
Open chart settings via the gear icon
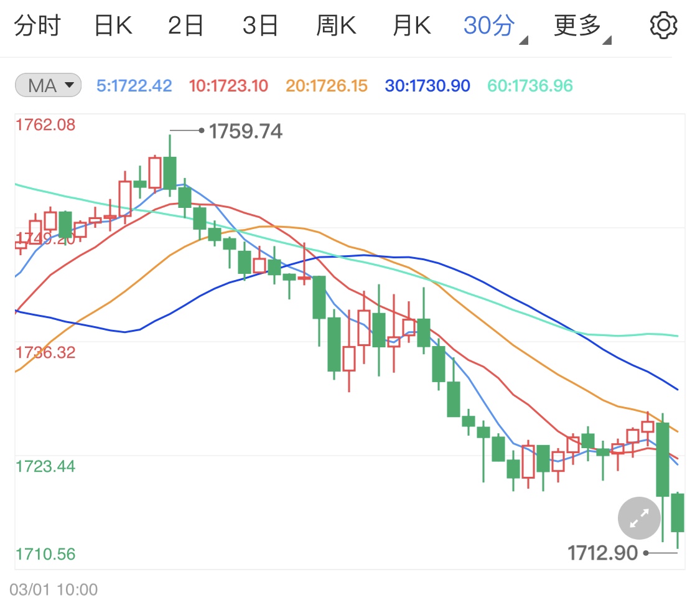click(x=664, y=25)
